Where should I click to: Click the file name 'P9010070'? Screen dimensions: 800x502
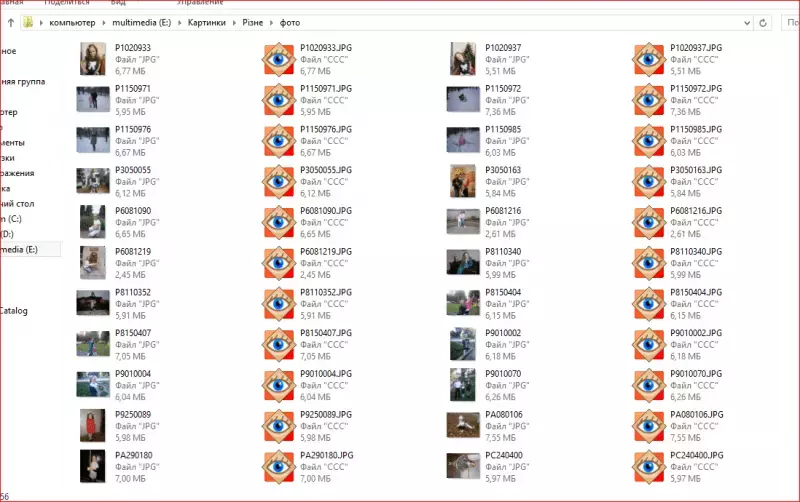pyautogui.click(x=503, y=374)
